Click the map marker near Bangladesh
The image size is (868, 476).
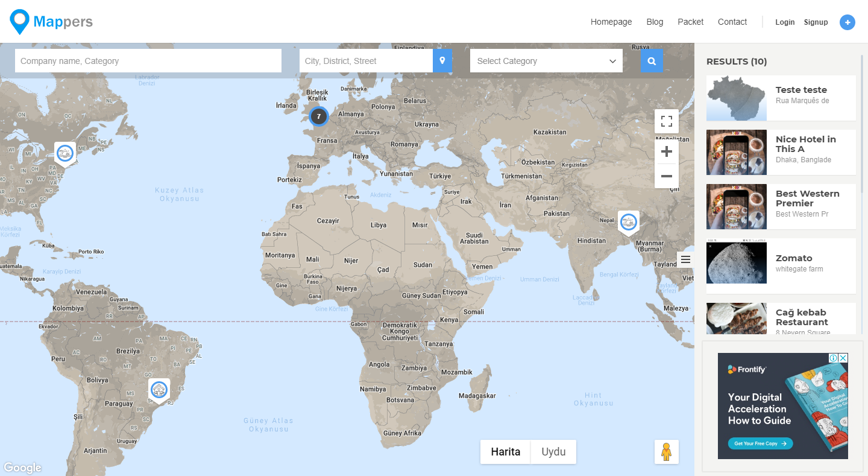pyautogui.click(x=629, y=222)
